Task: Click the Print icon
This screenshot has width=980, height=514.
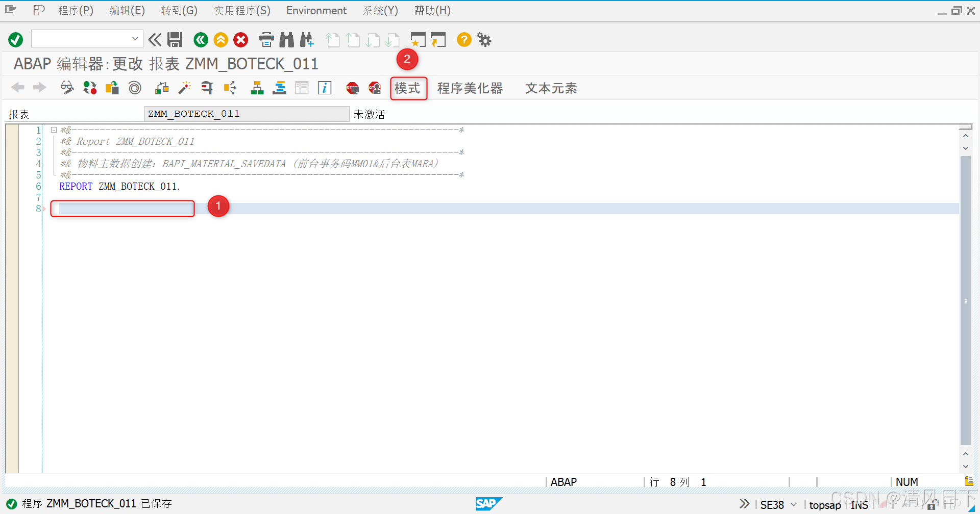Action: (266, 39)
